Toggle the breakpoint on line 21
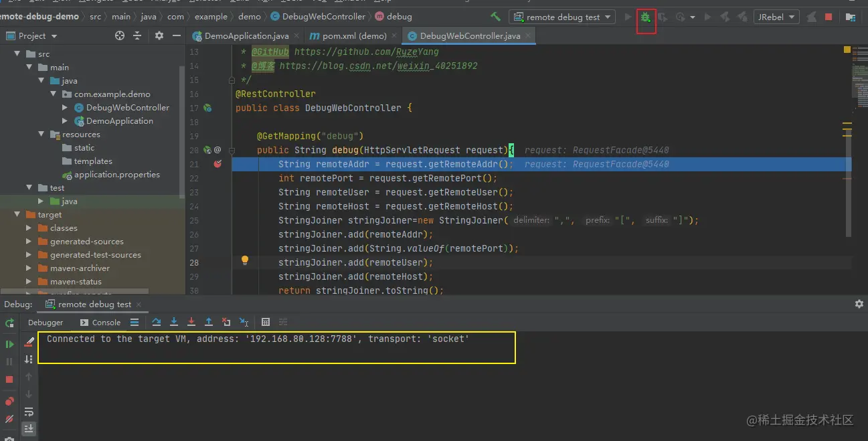Screen dimensions: 868x441 coord(218,164)
